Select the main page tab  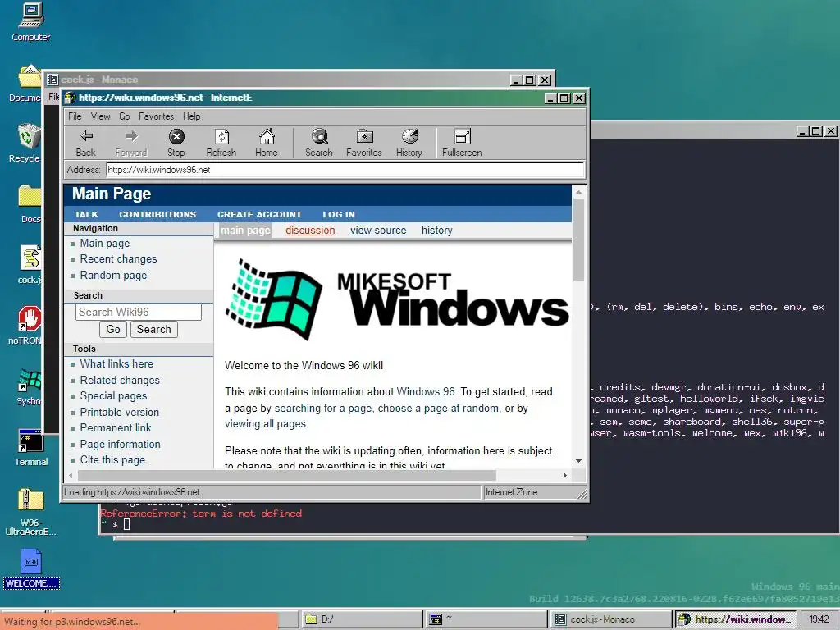[245, 231]
